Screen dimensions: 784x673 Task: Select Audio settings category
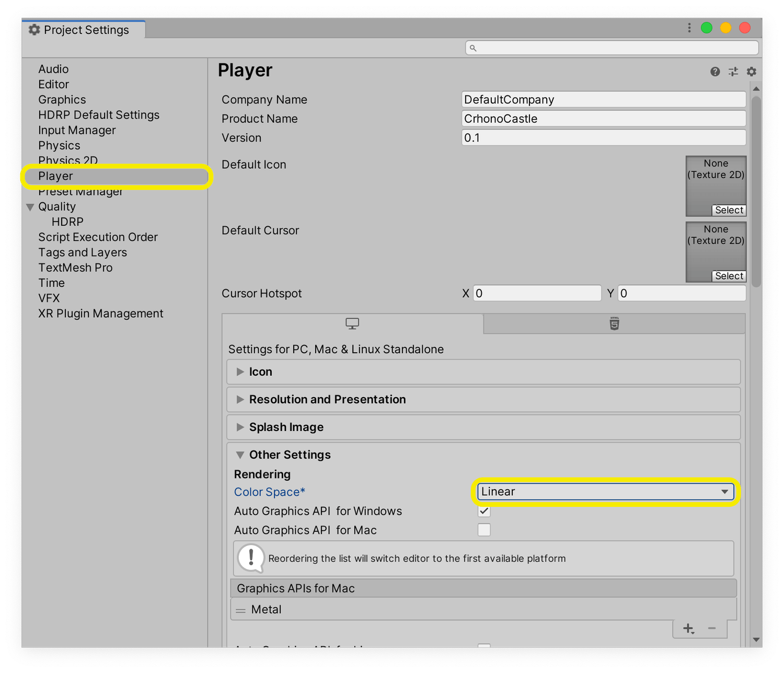53,69
